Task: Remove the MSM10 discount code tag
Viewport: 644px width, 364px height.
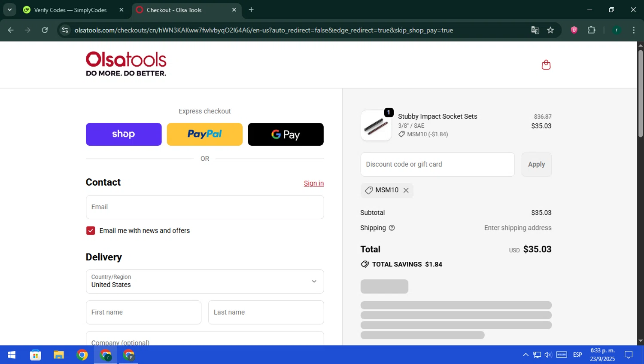Action: click(x=406, y=190)
